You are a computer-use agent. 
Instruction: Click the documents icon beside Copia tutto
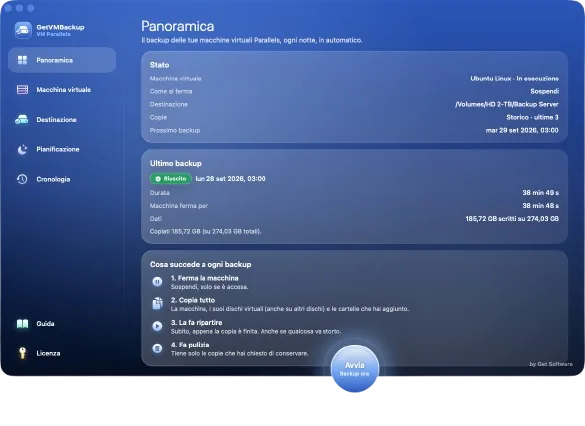click(157, 304)
